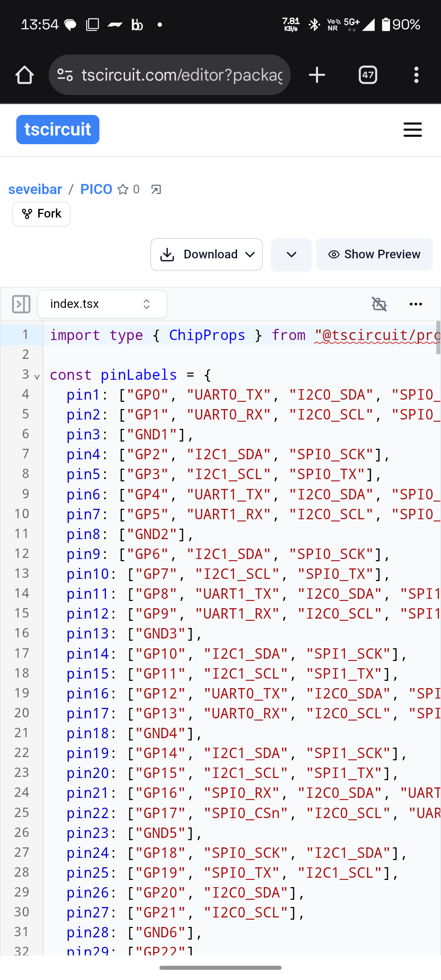Open the browser three-dot overflow menu
Screen dimensions: 441x980
point(416,75)
